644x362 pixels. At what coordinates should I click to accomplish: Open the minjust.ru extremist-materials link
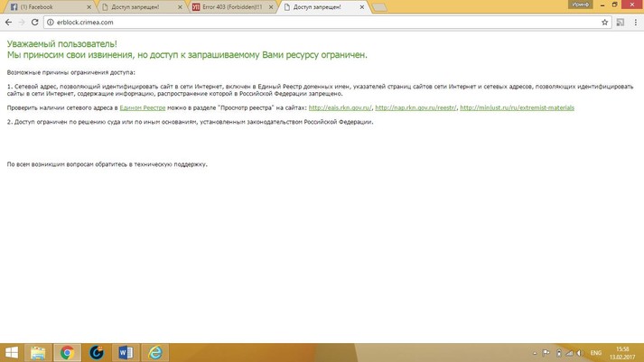tap(517, 108)
